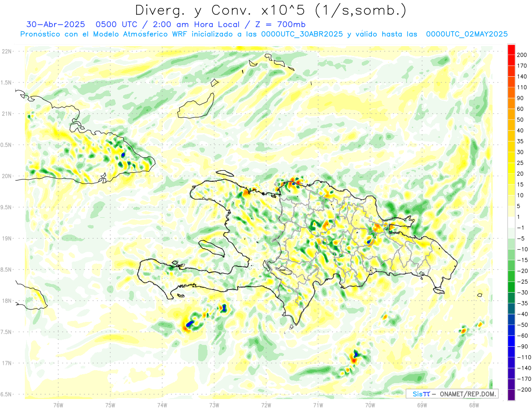The width and height of the screenshot is (532, 411).
Task: Click the '0.5N' latitude tick label
Action: [x=6, y=145]
